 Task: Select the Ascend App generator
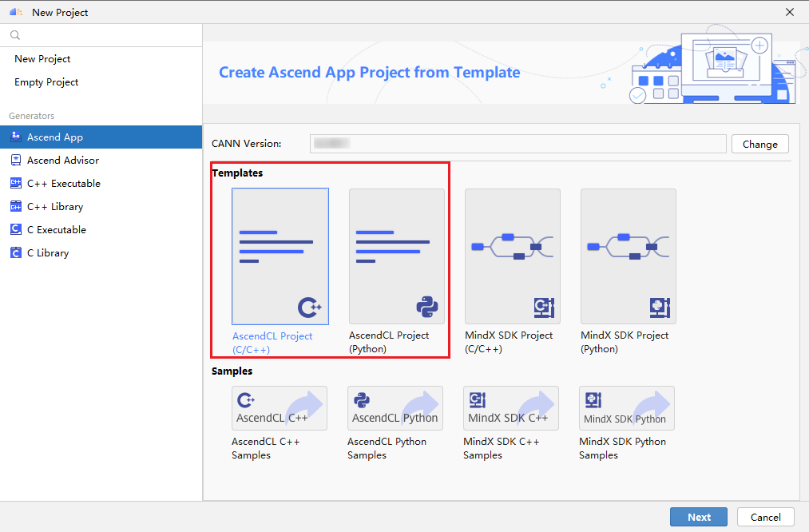pos(101,137)
